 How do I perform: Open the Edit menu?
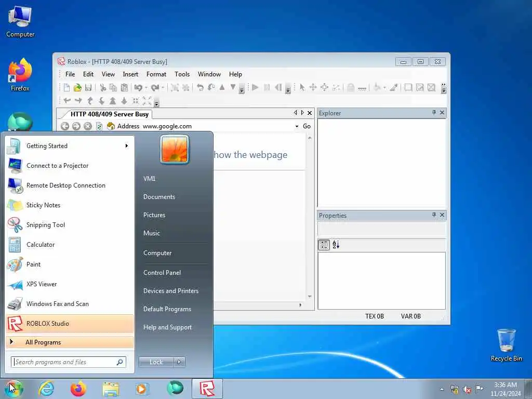coord(88,74)
